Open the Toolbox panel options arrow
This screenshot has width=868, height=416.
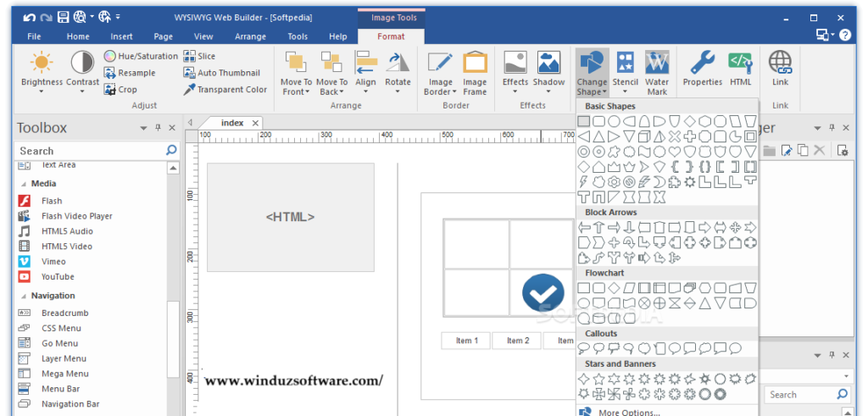(x=144, y=128)
